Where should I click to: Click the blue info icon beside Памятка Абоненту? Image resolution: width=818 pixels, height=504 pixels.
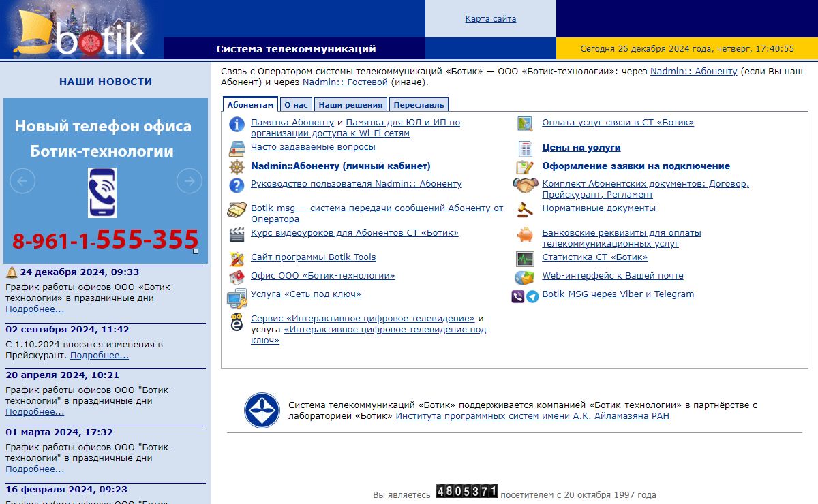click(237, 124)
